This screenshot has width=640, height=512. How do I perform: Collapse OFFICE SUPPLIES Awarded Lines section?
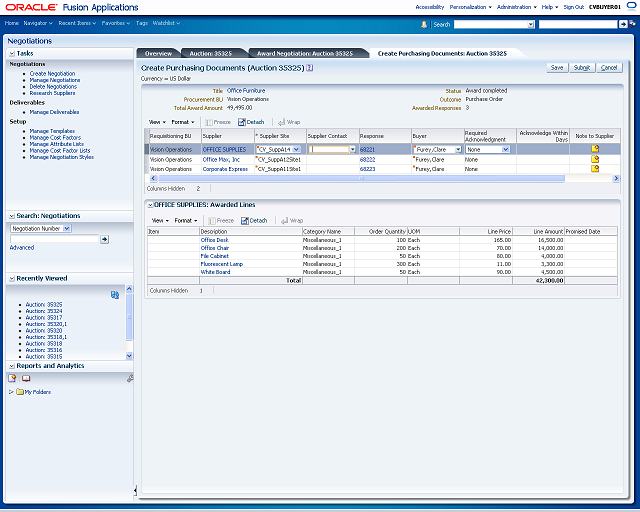pos(150,205)
